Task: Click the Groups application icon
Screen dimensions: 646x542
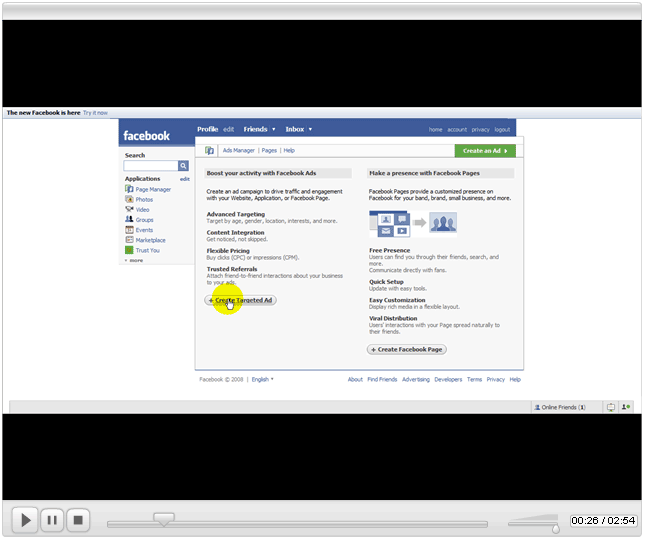Action: (130, 220)
